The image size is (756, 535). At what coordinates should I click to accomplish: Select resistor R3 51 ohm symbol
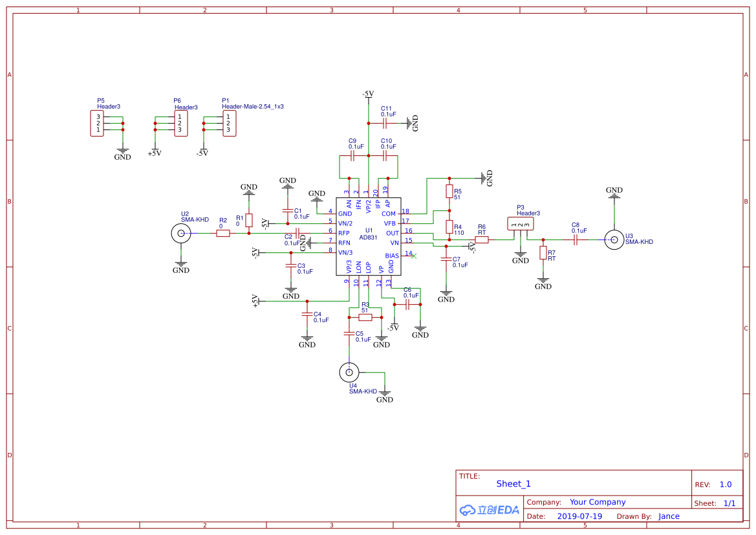pos(365,318)
